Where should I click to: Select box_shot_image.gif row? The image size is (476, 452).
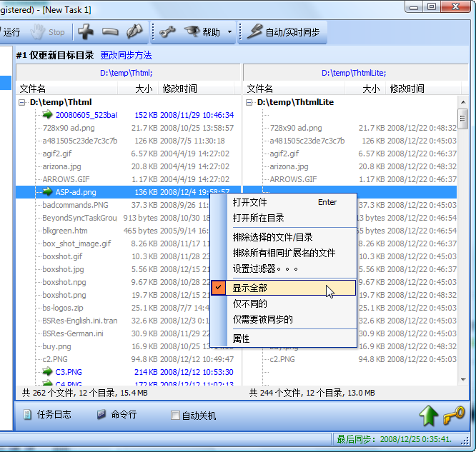click(x=76, y=243)
